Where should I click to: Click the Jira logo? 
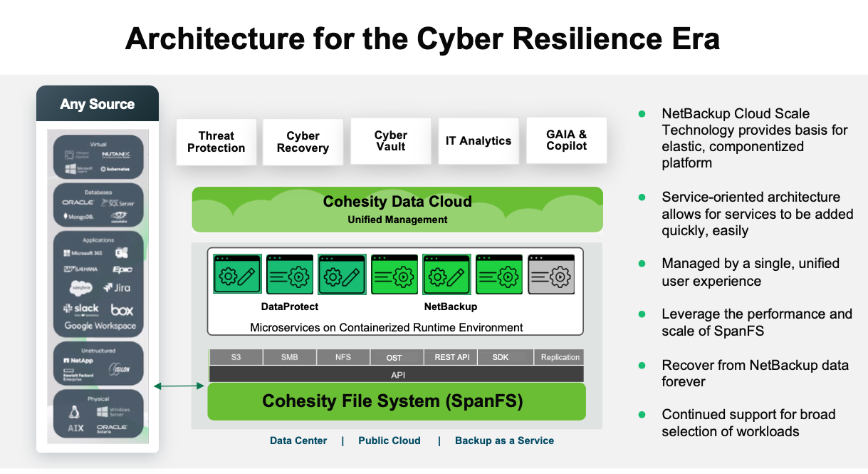pos(117,287)
